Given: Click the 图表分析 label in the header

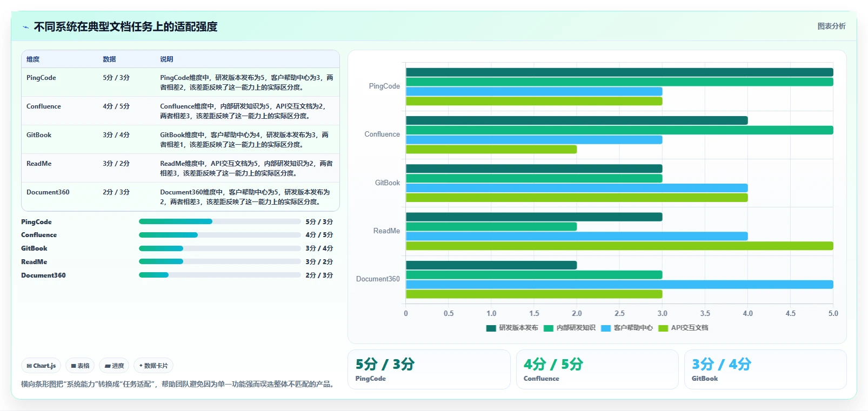Looking at the screenshot, I should coord(831,26).
